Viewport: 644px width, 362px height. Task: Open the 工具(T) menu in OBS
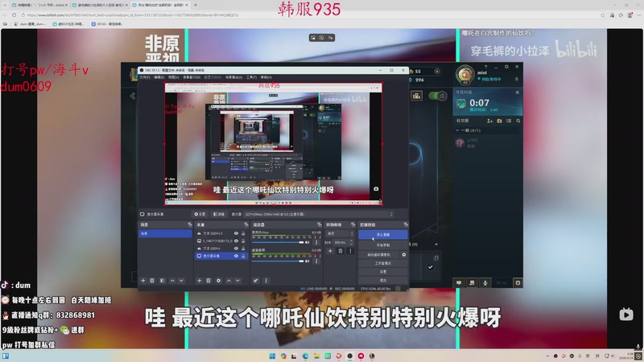point(251,77)
